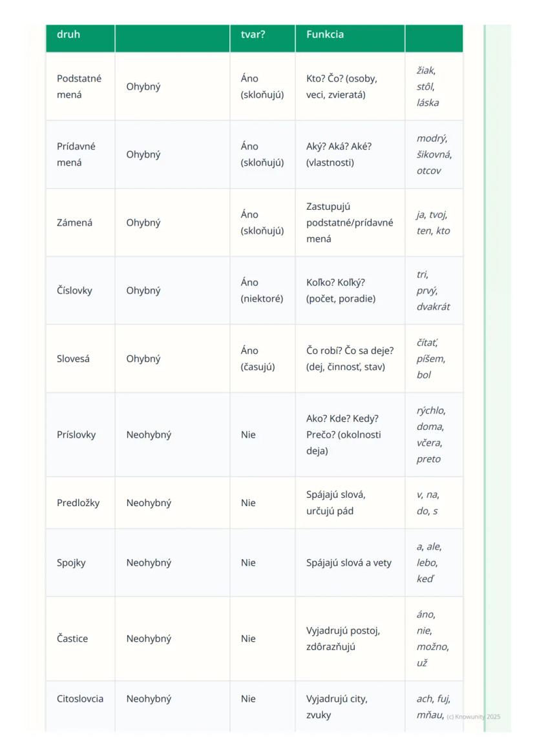This screenshot has height=756, width=535.
Task: Click the "Slovesá" row label
Action: (x=73, y=359)
